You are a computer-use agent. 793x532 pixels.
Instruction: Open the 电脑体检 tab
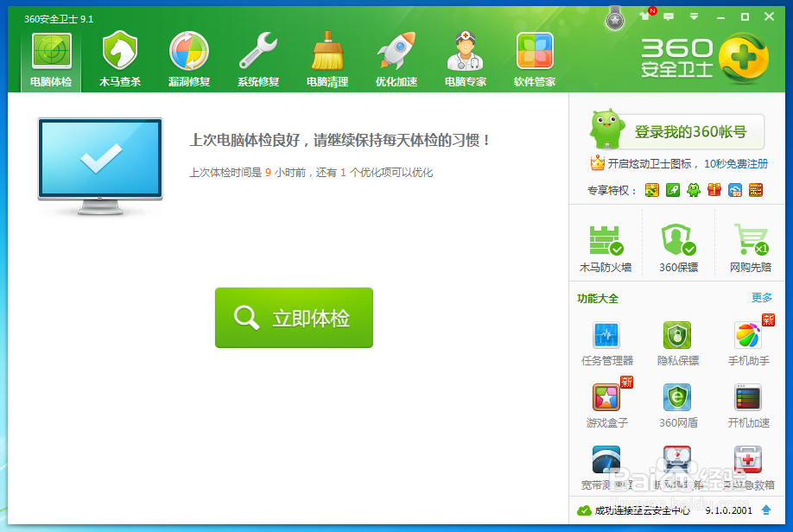click(51, 60)
